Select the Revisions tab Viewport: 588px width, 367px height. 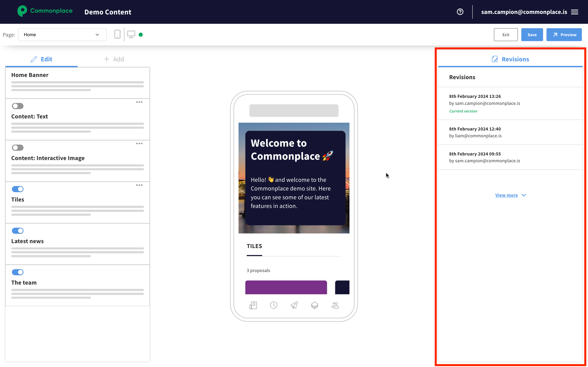tap(510, 59)
